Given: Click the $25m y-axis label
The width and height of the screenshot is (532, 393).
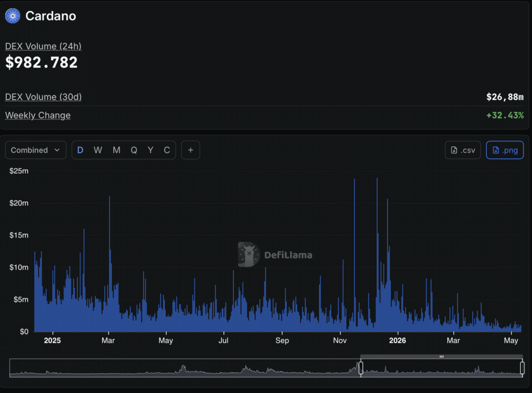Looking at the screenshot, I should [x=19, y=171].
